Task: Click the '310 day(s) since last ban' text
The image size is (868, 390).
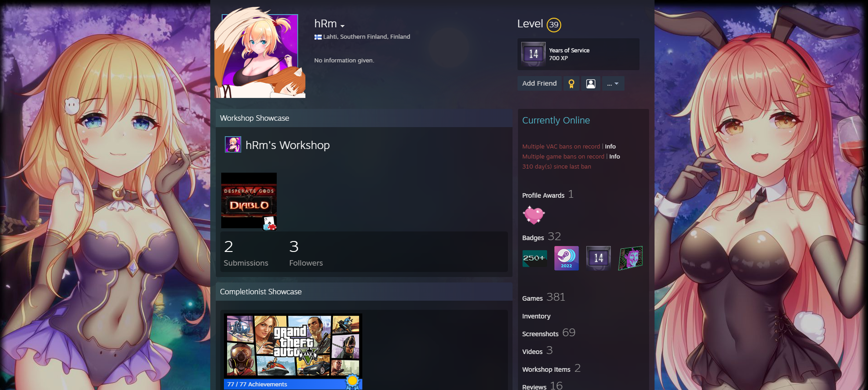Action: pyautogui.click(x=556, y=166)
